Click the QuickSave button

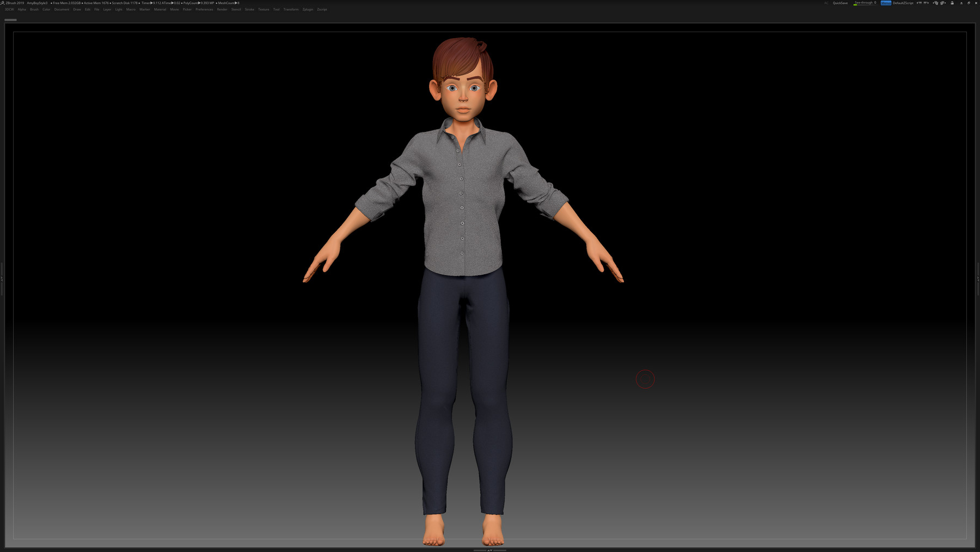click(x=840, y=3)
